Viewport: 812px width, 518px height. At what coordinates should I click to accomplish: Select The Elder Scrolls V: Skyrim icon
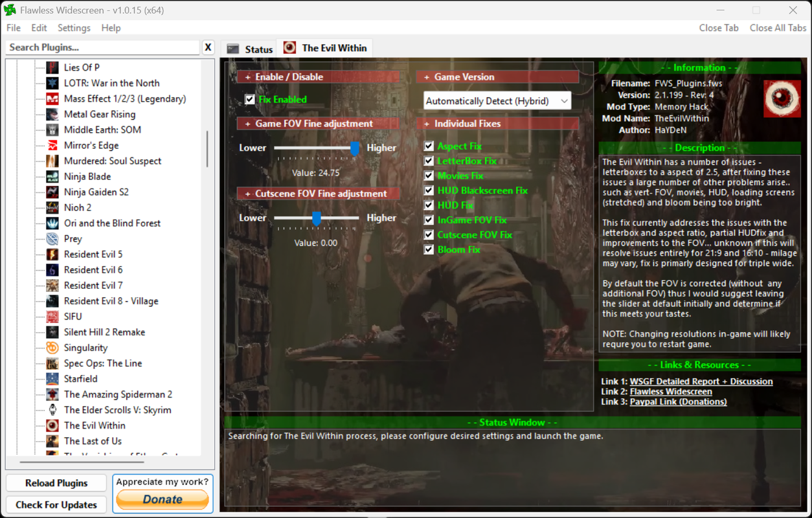tap(52, 409)
